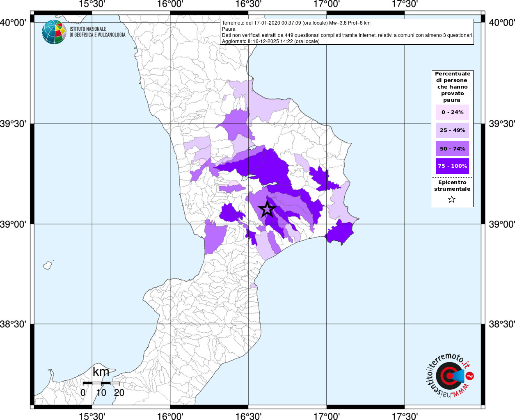Image resolution: width=515 pixels, height=420 pixels.
Task: Click the earthquake title line starting with Terremoto del
Action: 296,23
